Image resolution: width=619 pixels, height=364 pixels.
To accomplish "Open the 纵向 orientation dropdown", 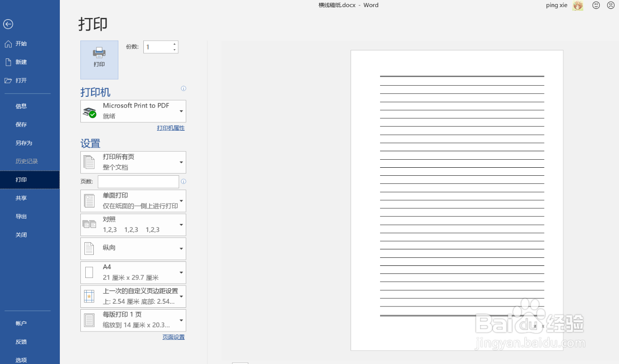I will pos(133,248).
